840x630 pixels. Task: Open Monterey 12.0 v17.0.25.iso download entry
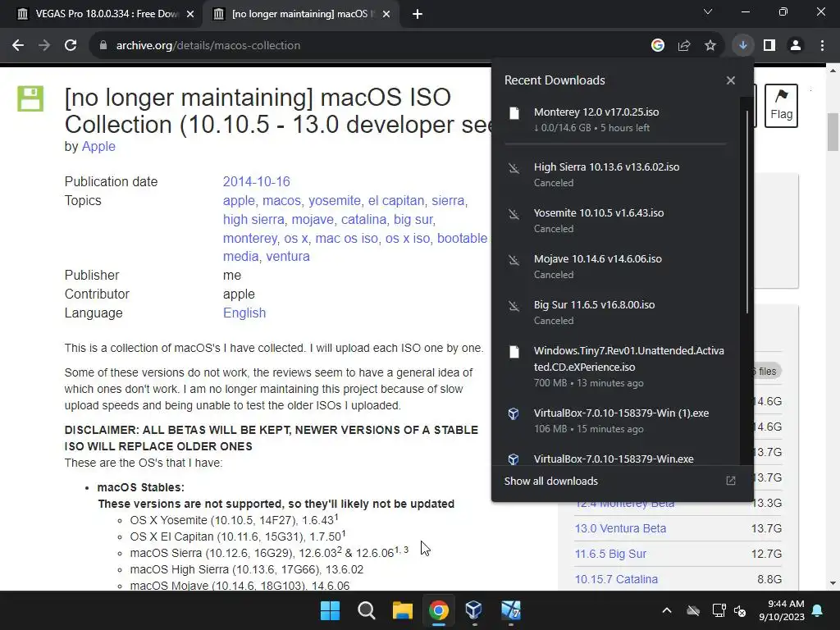(x=615, y=120)
